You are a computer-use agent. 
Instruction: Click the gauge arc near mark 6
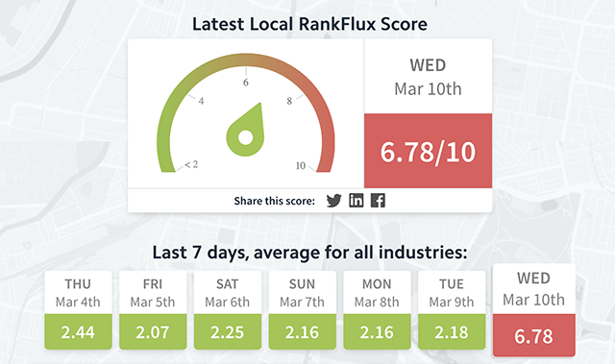(x=246, y=60)
